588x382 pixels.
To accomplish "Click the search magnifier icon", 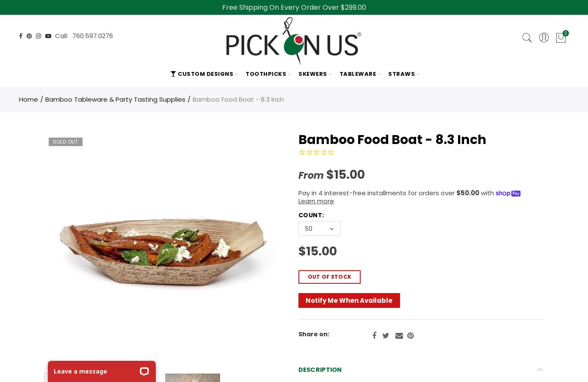I will click(527, 38).
